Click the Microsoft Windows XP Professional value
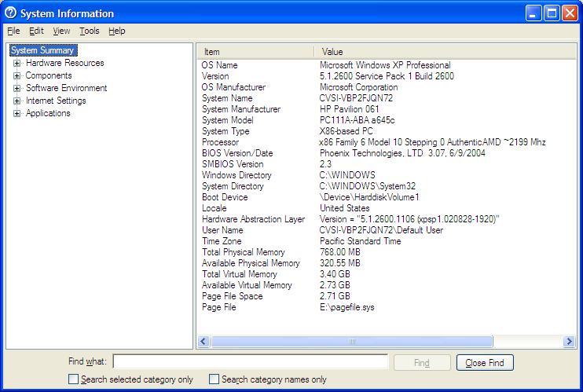583x392 pixels. click(385, 65)
